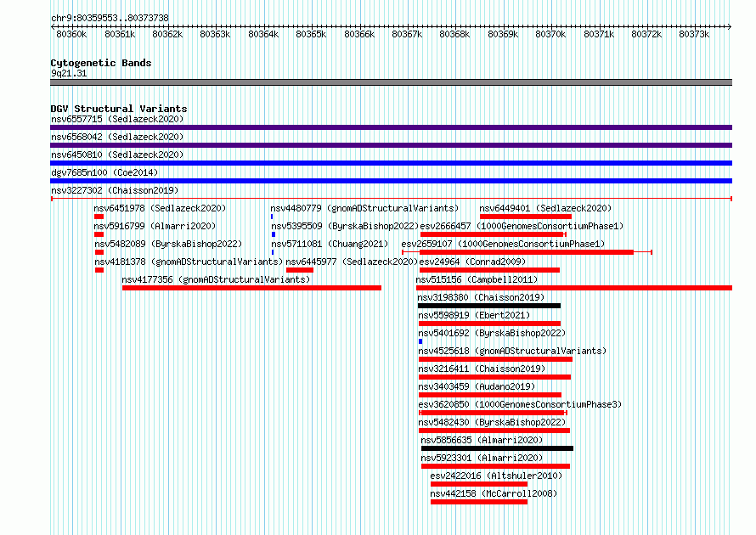Click the 80370k ruler position
The width and height of the screenshot is (756, 535).
tap(550, 34)
